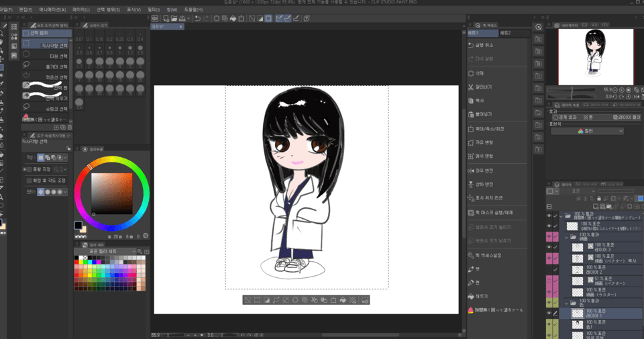Select the 올가미 선택 lasso selection sub tool
644x339 pixels.
point(46,66)
